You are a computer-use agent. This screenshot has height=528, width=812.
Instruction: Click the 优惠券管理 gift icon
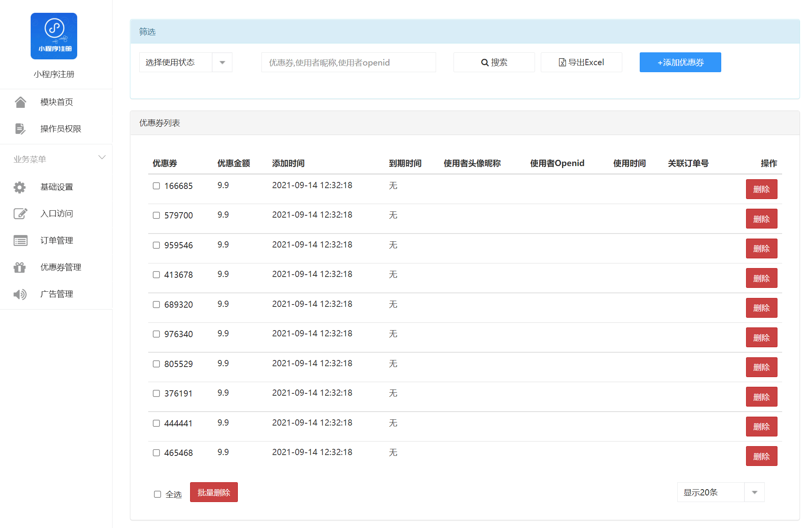[x=20, y=267]
